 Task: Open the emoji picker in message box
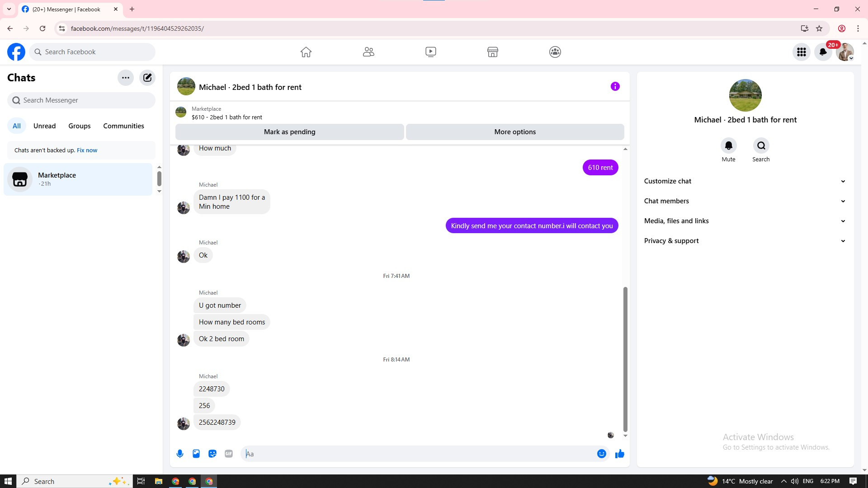(x=601, y=454)
